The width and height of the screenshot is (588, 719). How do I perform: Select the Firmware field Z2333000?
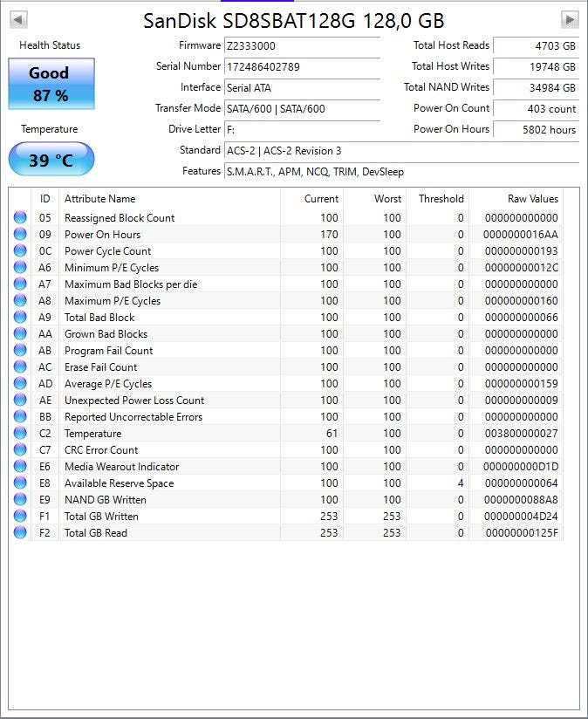[302, 46]
